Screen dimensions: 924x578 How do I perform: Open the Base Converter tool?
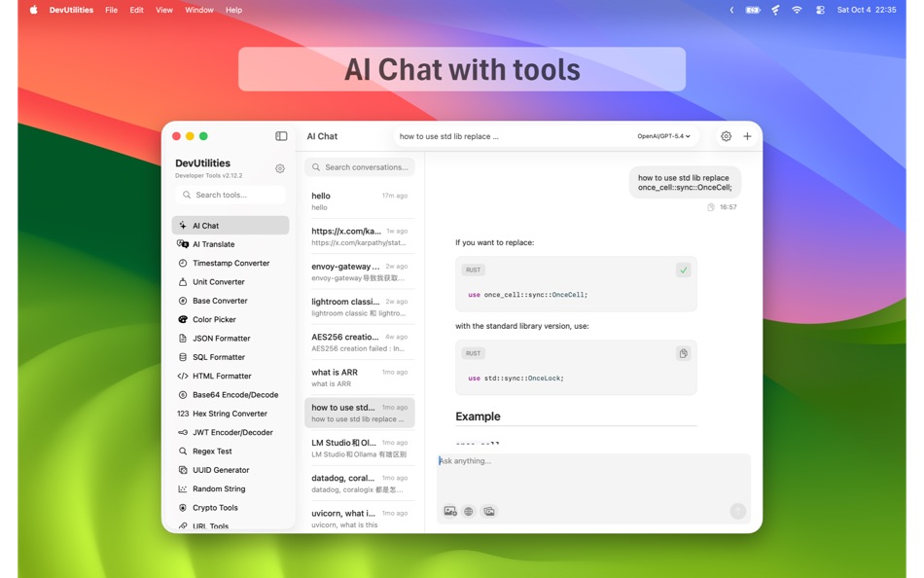click(x=231, y=301)
